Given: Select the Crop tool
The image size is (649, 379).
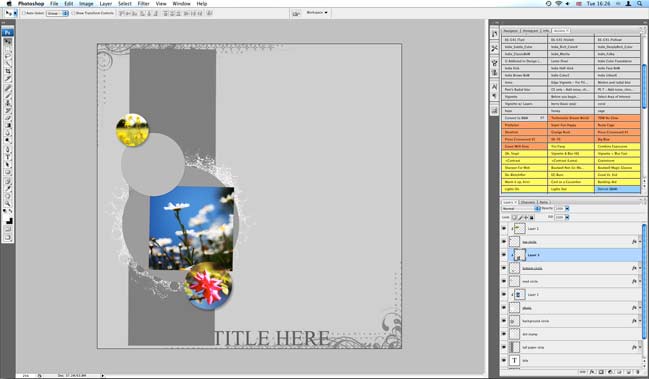Looking at the screenshot, I should pos(8,71).
